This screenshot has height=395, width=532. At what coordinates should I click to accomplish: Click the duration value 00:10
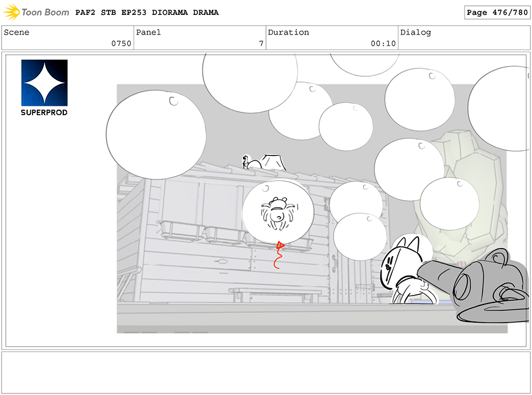click(383, 44)
